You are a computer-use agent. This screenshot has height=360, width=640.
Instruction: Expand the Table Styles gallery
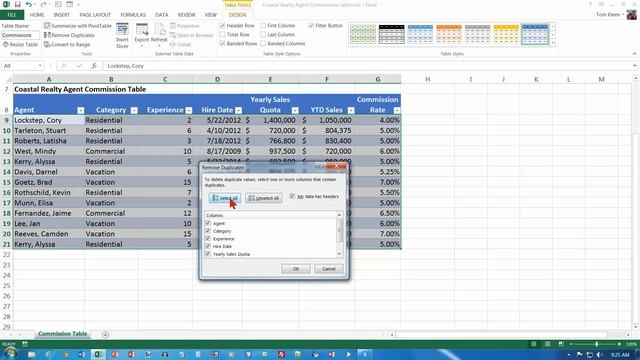coord(553,43)
